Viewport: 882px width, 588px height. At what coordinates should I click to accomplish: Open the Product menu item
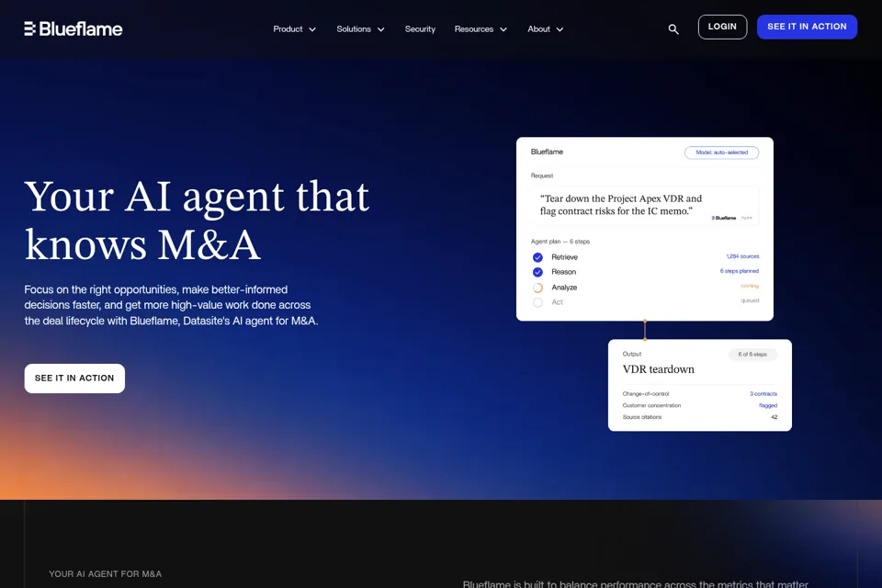[x=288, y=28]
